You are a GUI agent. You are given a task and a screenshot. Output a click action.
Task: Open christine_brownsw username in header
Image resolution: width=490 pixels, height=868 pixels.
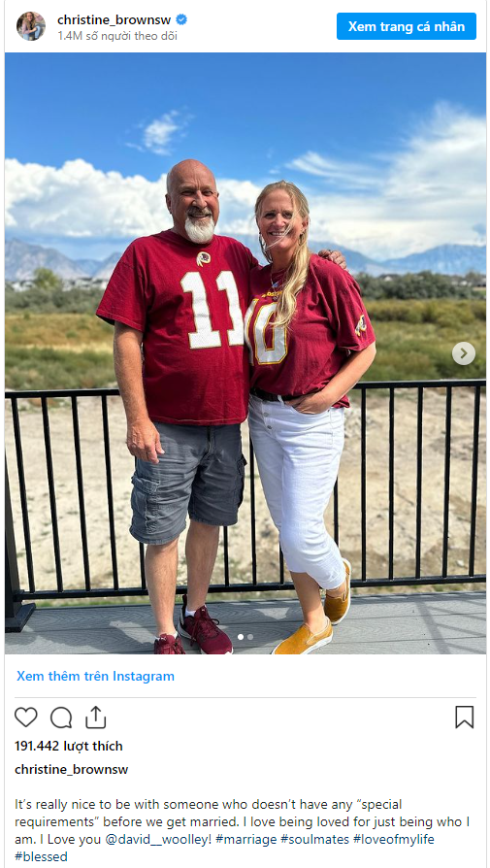click(x=114, y=20)
